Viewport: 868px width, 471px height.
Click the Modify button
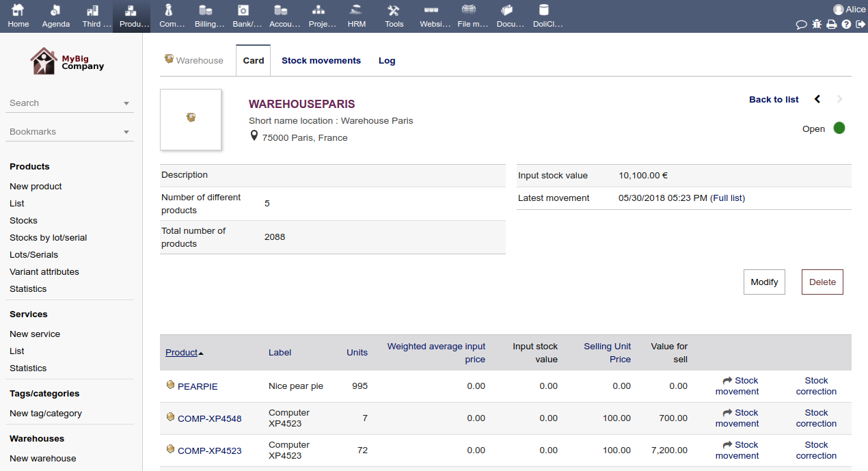(x=764, y=282)
